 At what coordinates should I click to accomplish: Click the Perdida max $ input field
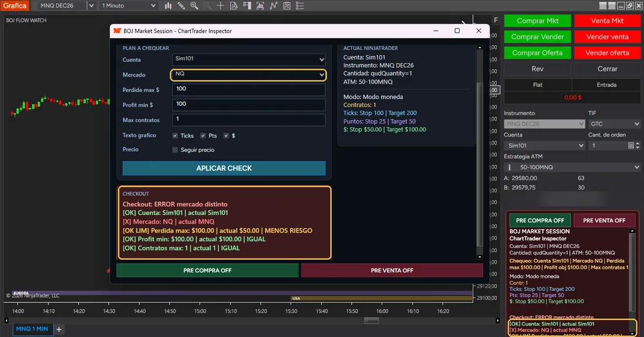click(249, 90)
